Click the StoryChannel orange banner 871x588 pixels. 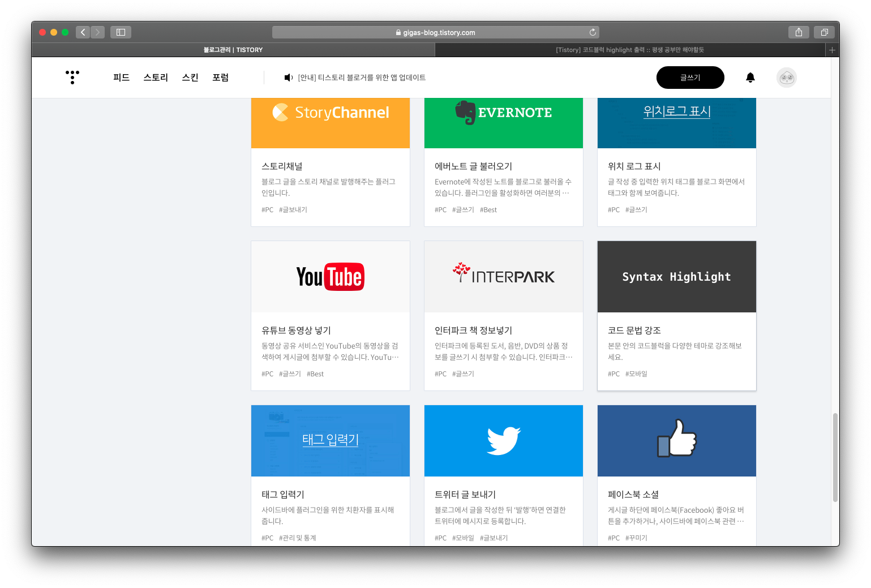click(x=331, y=123)
